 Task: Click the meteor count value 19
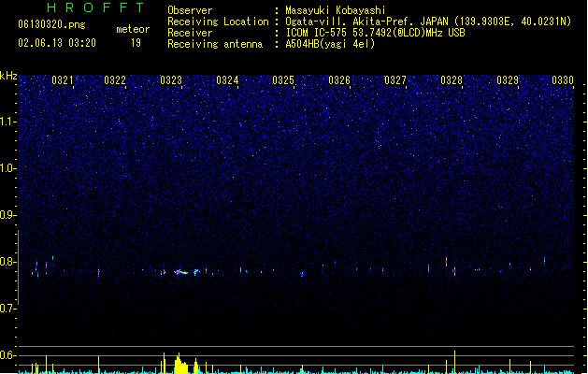tap(136, 43)
